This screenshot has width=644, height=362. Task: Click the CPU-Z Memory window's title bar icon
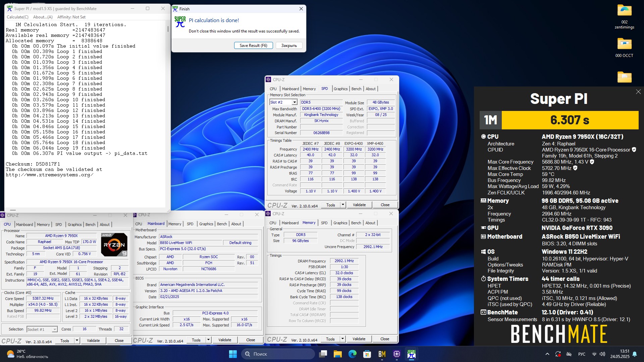tap(268, 214)
